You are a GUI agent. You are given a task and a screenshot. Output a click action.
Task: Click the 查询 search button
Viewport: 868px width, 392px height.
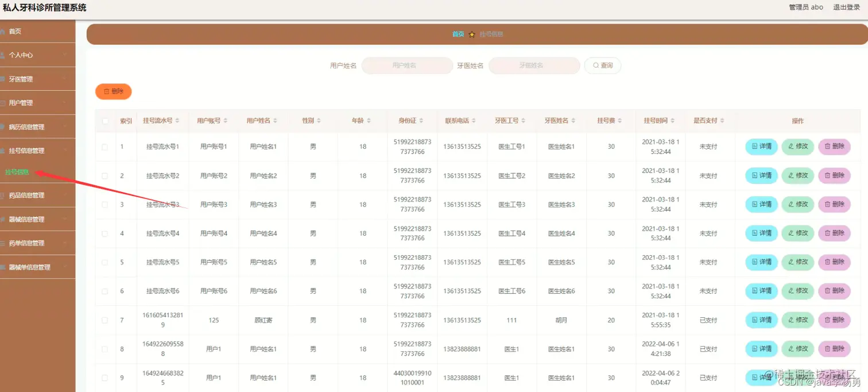click(603, 66)
